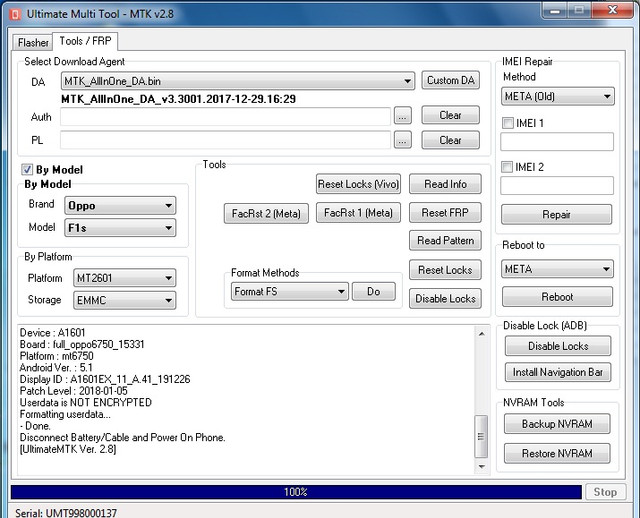Click the Custom DA button
This screenshot has height=518, width=640.
(451, 80)
